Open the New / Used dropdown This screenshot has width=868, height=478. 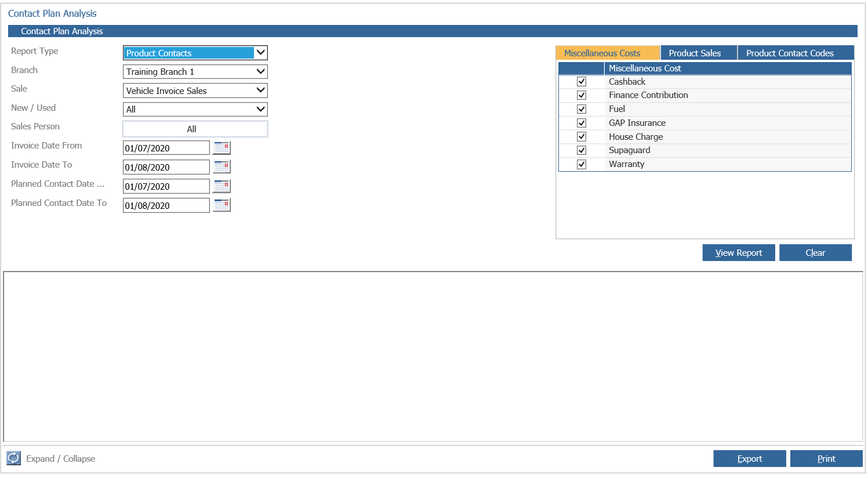coord(195,109)
